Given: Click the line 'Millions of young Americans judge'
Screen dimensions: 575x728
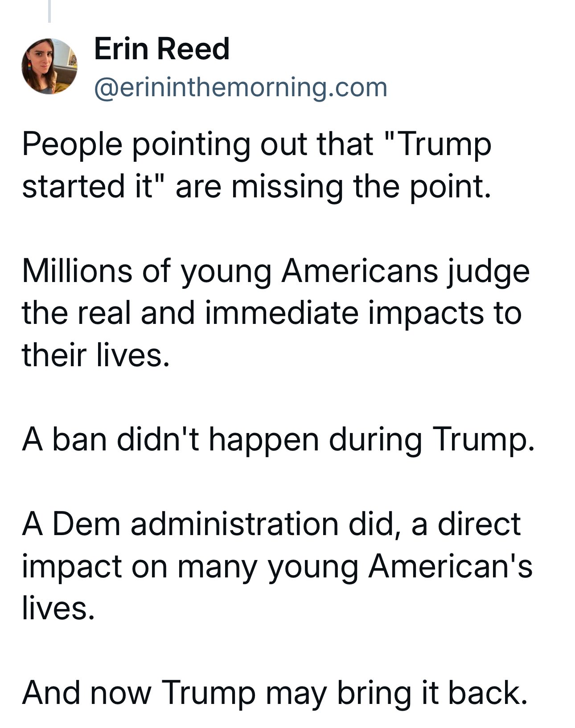Looking at the screenshot, I should (x=276, y=271).
